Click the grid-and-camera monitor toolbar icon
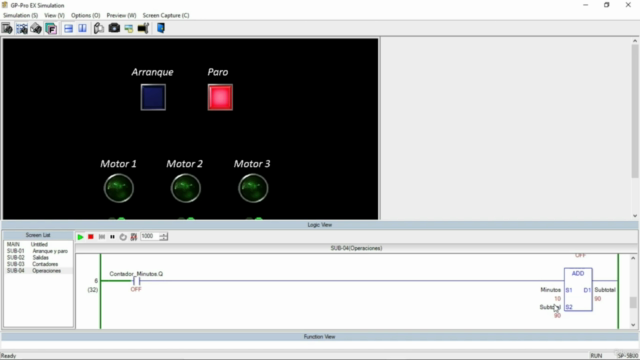 pyautogui.click(x=22, y=29)
